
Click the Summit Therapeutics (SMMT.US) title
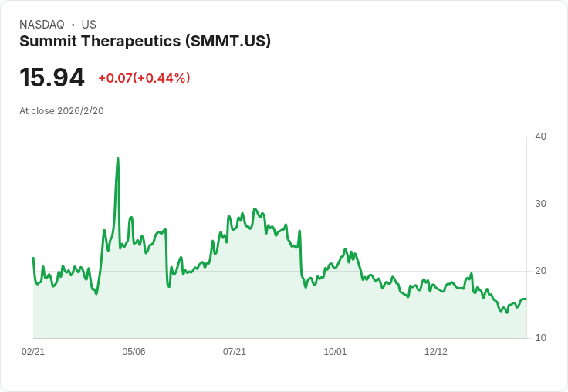(145, 41)
